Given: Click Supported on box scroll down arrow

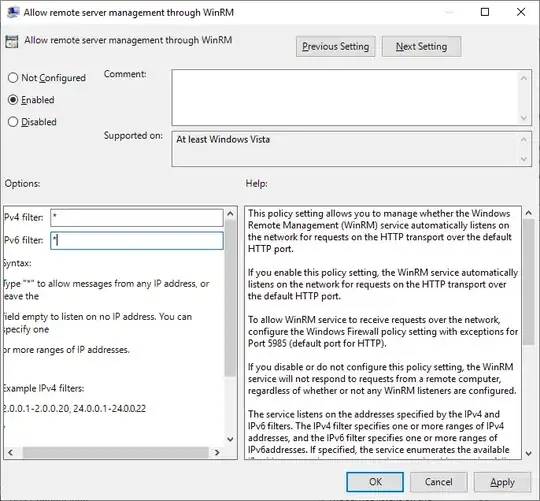Looking at the screenshot, I should [524, 159].
